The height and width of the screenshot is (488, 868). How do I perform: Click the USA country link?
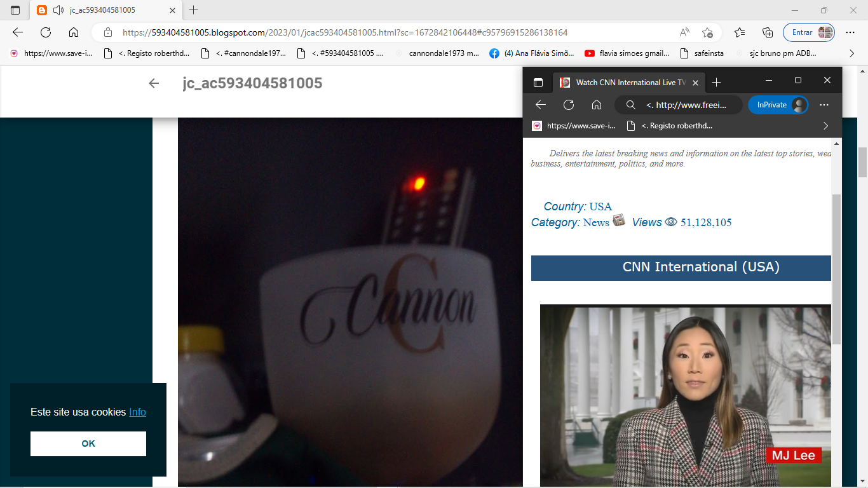click(x=600, y=207)
